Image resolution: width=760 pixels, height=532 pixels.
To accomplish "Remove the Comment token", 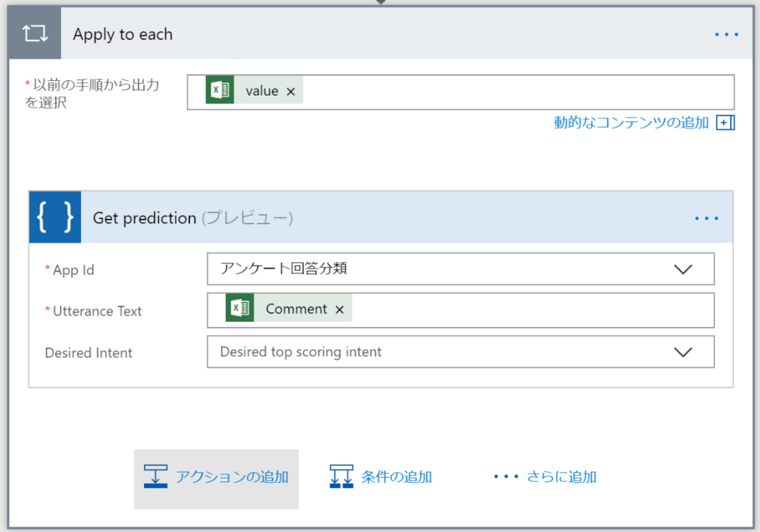I will pos(339,309).
